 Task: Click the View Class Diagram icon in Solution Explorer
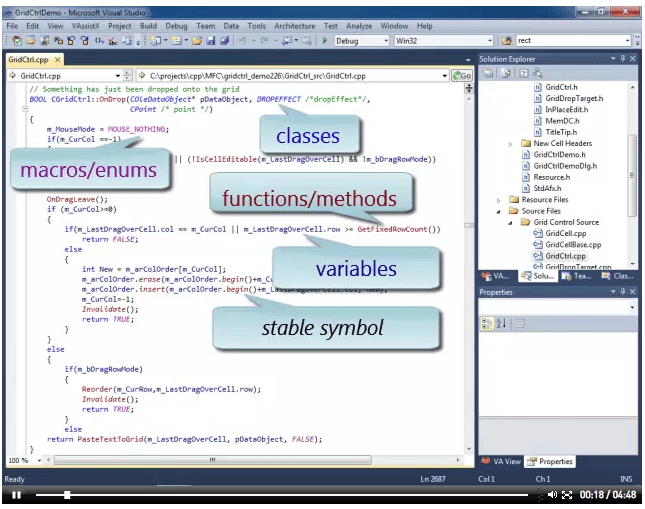538,73
